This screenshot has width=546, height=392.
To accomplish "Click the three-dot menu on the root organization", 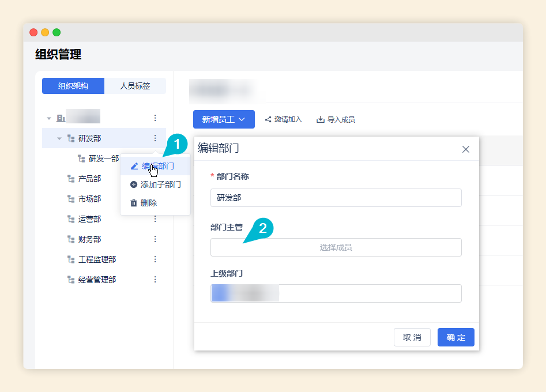I will coord(155,118).
